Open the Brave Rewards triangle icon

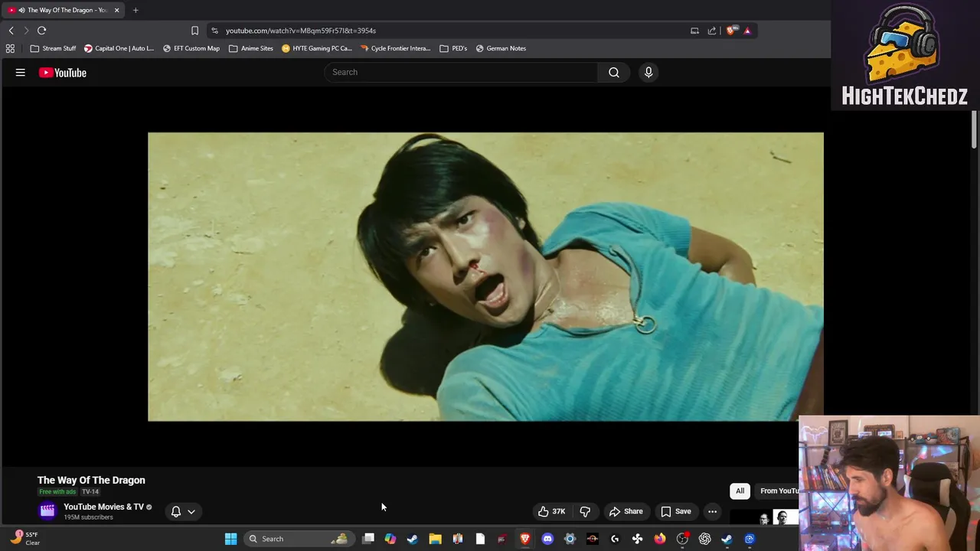(x=747, y=31)
